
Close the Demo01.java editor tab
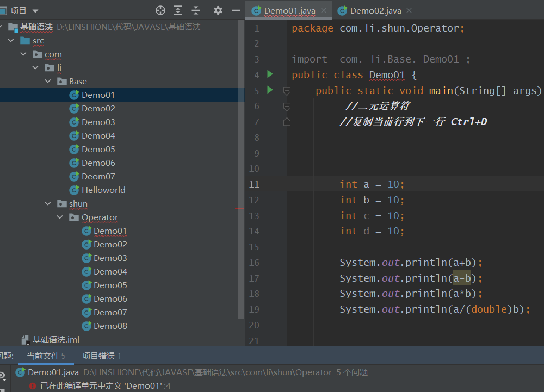point(324,10)
